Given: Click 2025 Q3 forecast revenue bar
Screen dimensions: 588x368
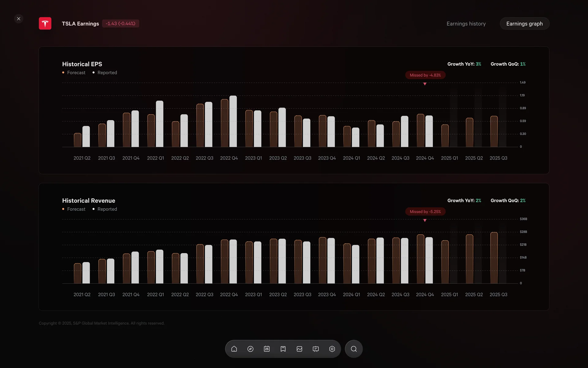Looking at the screenshot, I should [494, 258].
